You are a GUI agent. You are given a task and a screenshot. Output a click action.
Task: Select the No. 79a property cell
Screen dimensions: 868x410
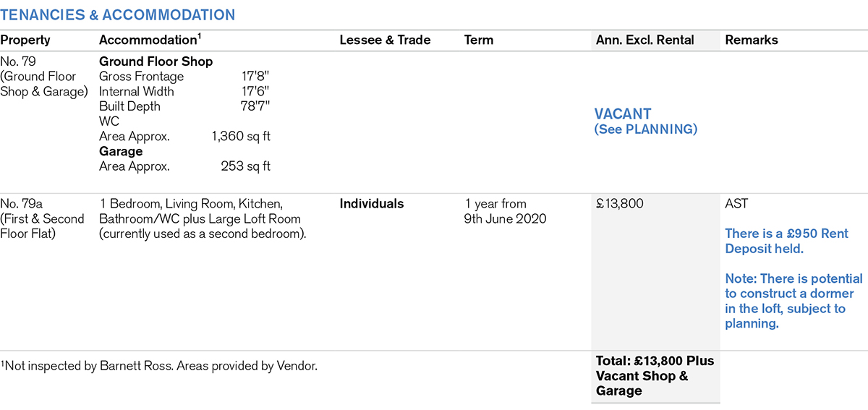[x=42, y=219]
